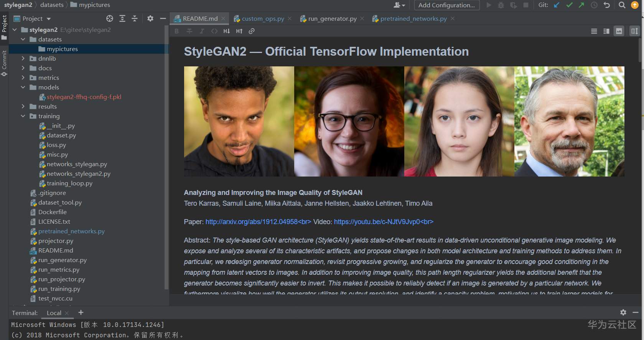Open Search Everywhere magnifier icon

coord(622,5)
